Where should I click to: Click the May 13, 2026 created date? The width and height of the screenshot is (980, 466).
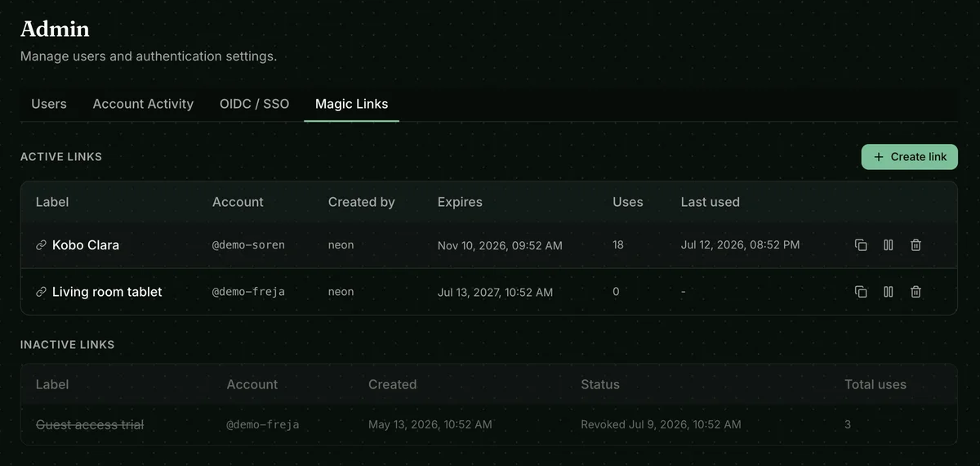[430, 424]
